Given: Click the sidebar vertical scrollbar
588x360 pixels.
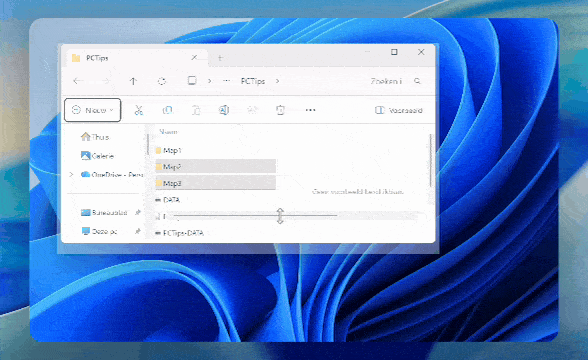Looking at the screenshot, I should [x=148, y=144].
